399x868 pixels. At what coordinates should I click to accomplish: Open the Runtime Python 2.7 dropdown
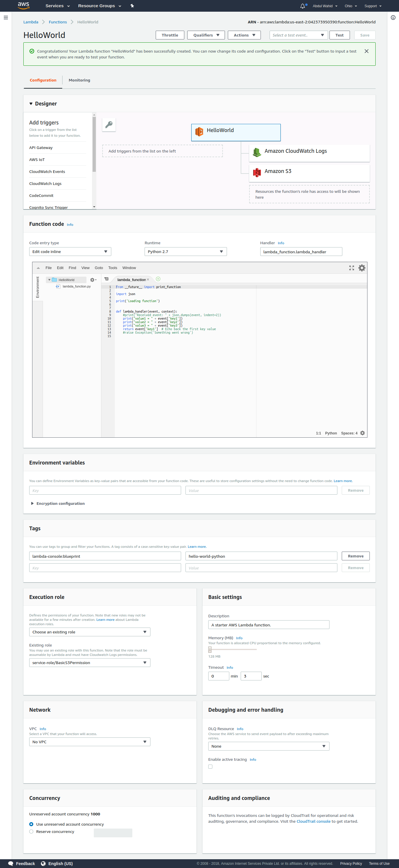pyautogui.click(x=185, y=252)
